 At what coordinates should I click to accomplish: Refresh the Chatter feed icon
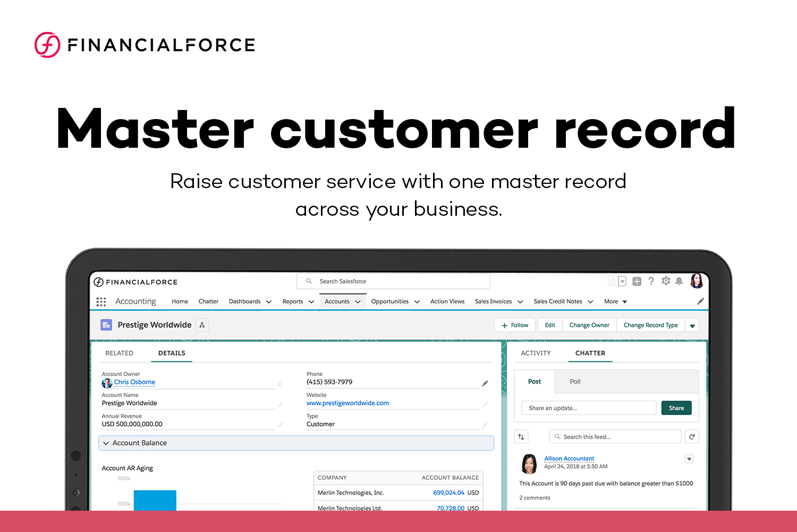coord(692,436)
